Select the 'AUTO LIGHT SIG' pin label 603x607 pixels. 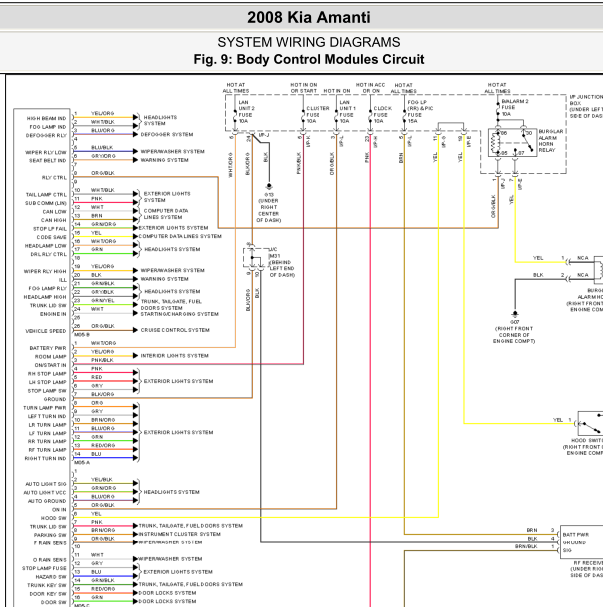46,484
